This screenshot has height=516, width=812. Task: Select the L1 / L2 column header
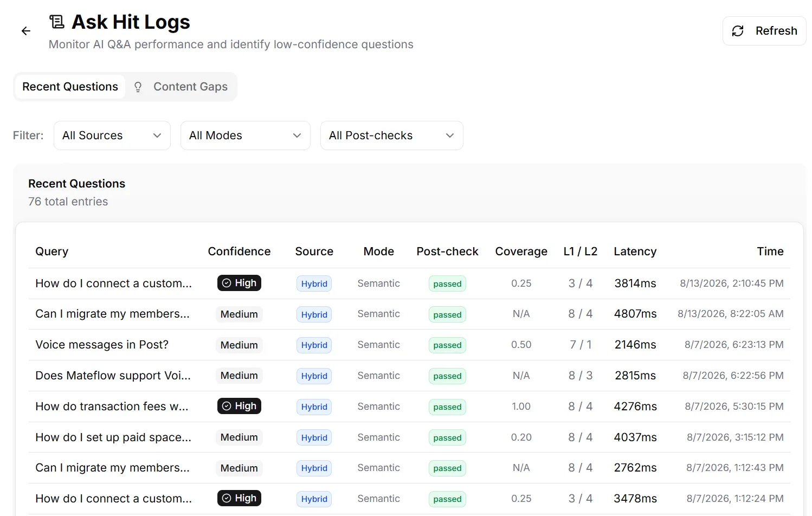coord(581,251)
